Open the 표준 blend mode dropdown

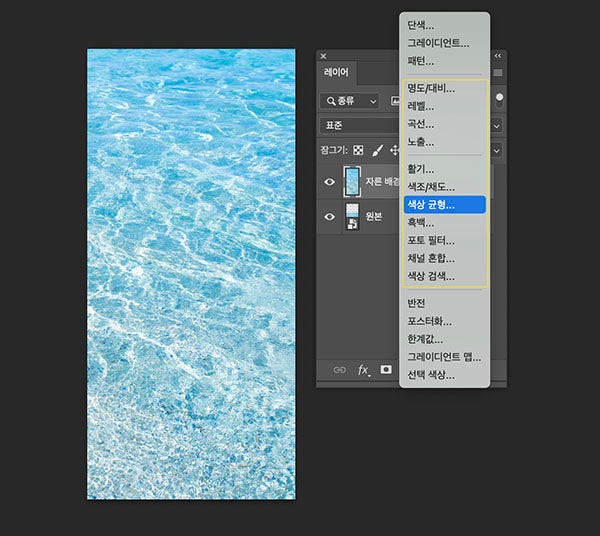click(360, 126)
